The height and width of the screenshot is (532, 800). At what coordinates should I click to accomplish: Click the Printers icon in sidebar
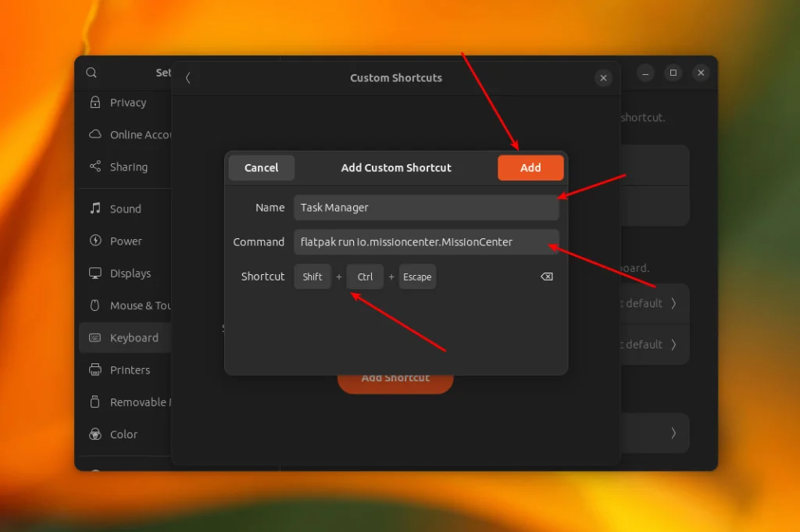[x=95, y=370]
